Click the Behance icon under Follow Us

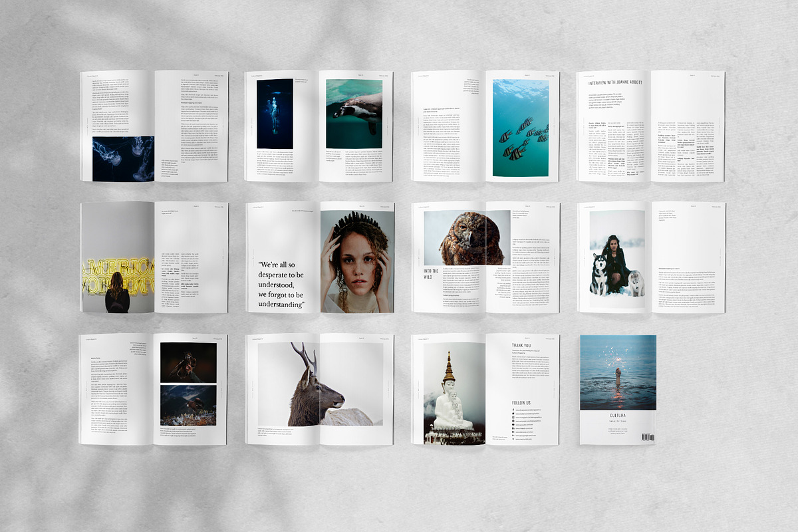513,432
